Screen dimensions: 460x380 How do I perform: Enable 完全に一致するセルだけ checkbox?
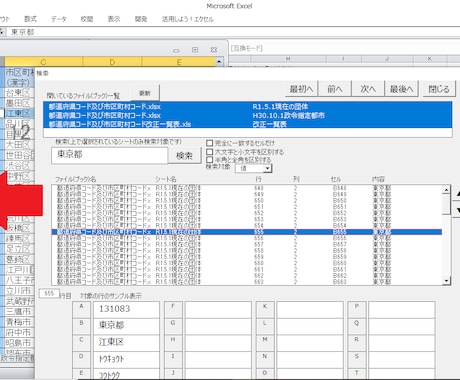coord(210,143)
